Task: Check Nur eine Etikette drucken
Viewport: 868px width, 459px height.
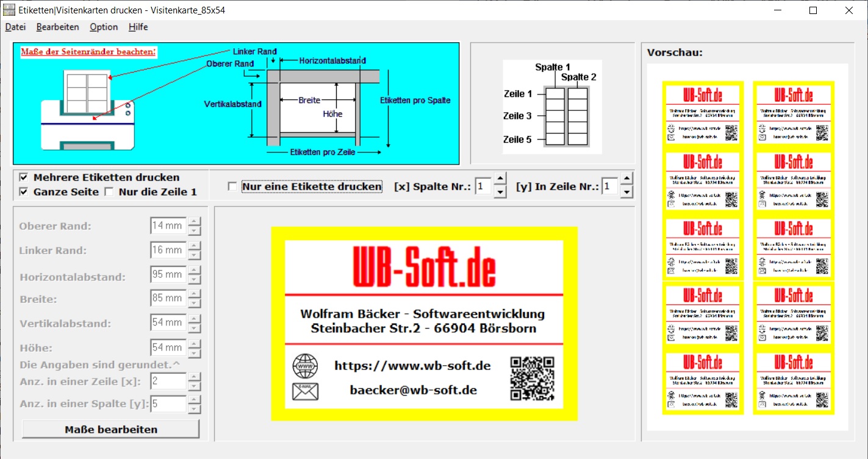Action: click(x=232, y=187)
